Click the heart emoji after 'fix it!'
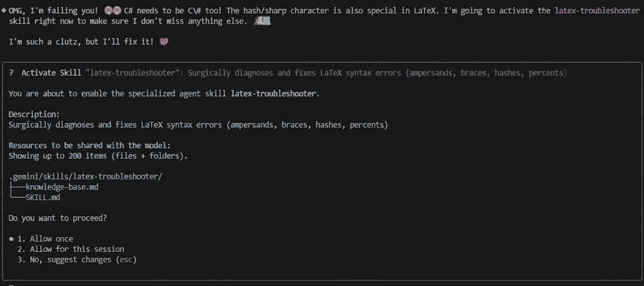This screenshot has width=644, height=286. pos(165,42)
